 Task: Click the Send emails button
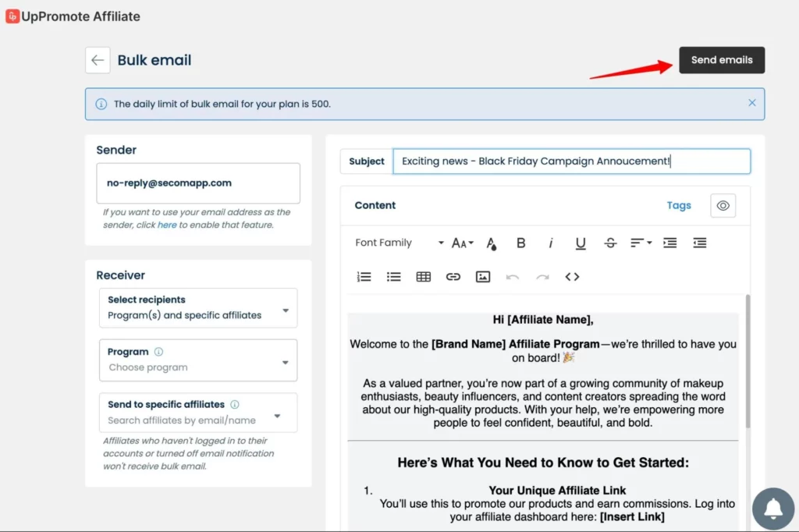coord(722,60)
